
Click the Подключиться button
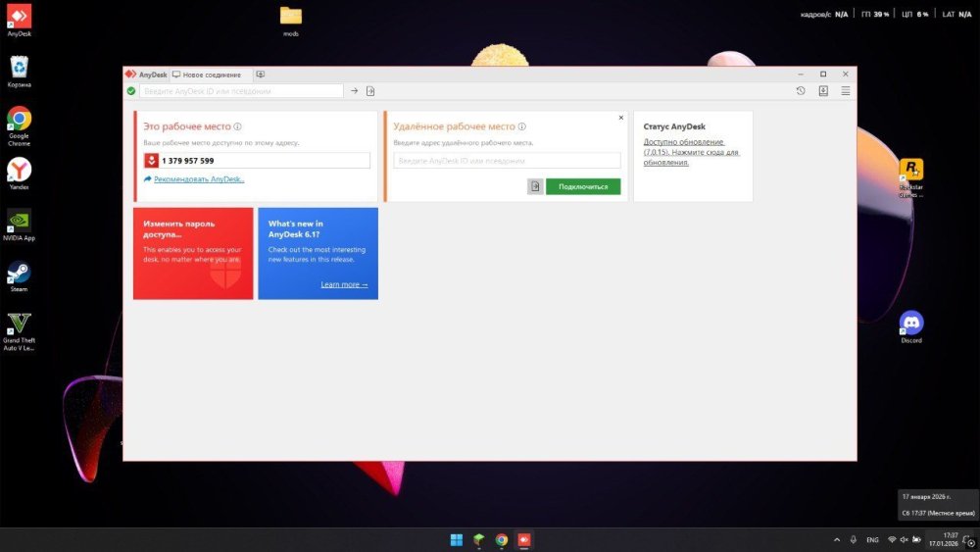[x=583, y=186]
